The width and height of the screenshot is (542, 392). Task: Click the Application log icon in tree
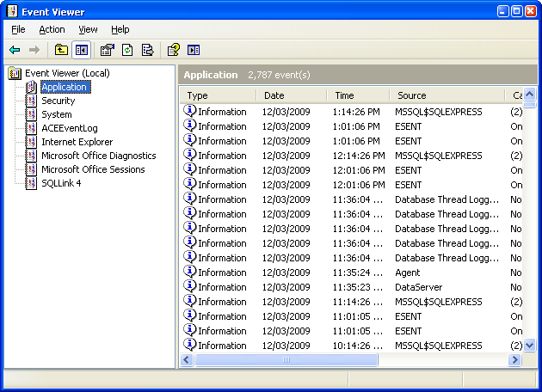[31, 87]
